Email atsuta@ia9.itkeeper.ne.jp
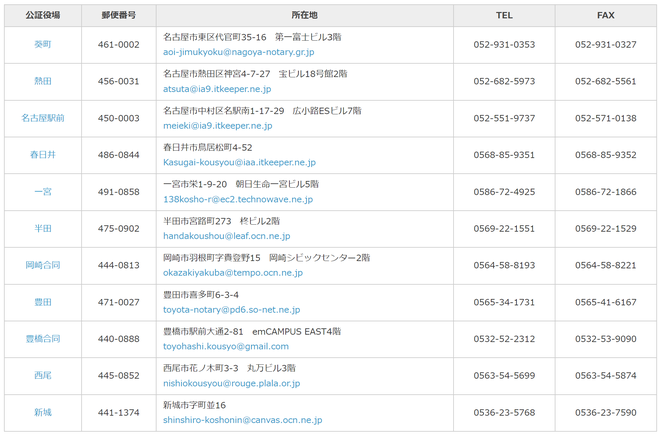 (x=217, y=89)
